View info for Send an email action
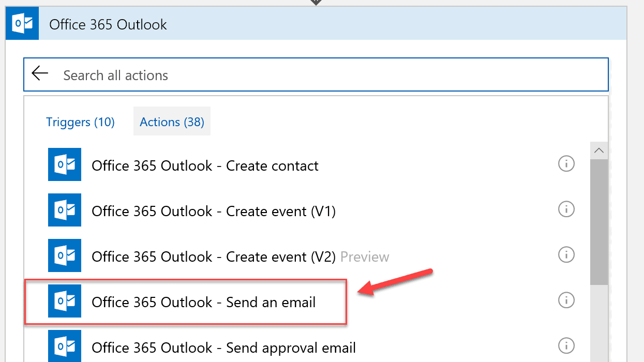Viewport: 644px width, 362px height. 566,300
